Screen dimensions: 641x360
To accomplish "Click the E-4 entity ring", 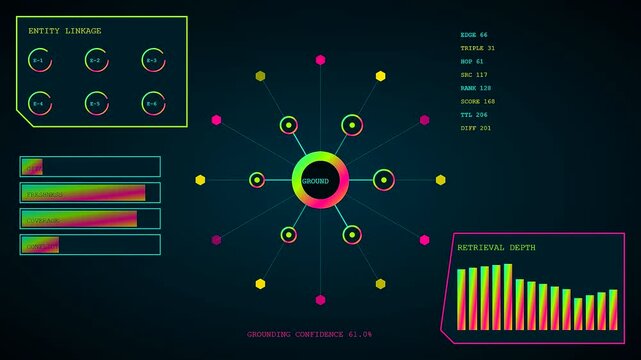I will 40,103.
